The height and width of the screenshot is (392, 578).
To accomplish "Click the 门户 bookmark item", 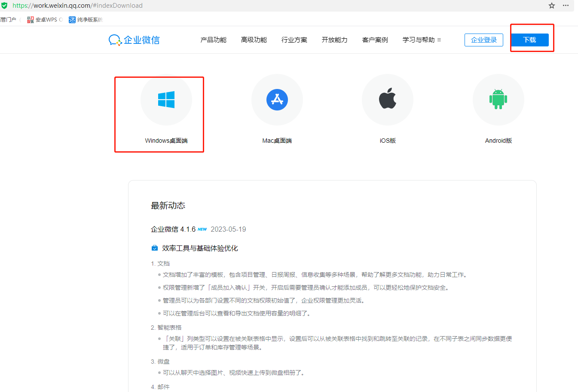I will coord(8,20).
